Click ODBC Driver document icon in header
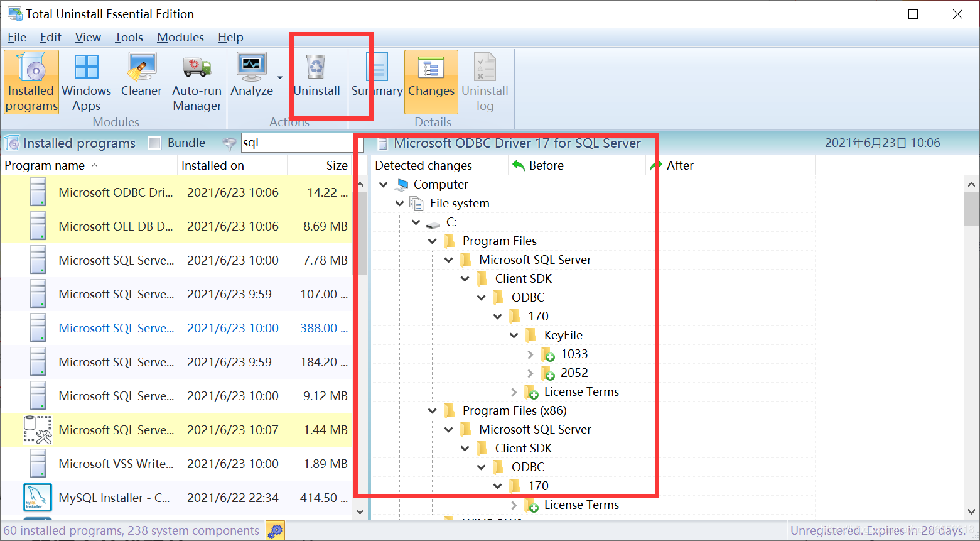This screenshot has width=980, height=541. point(382,143)
